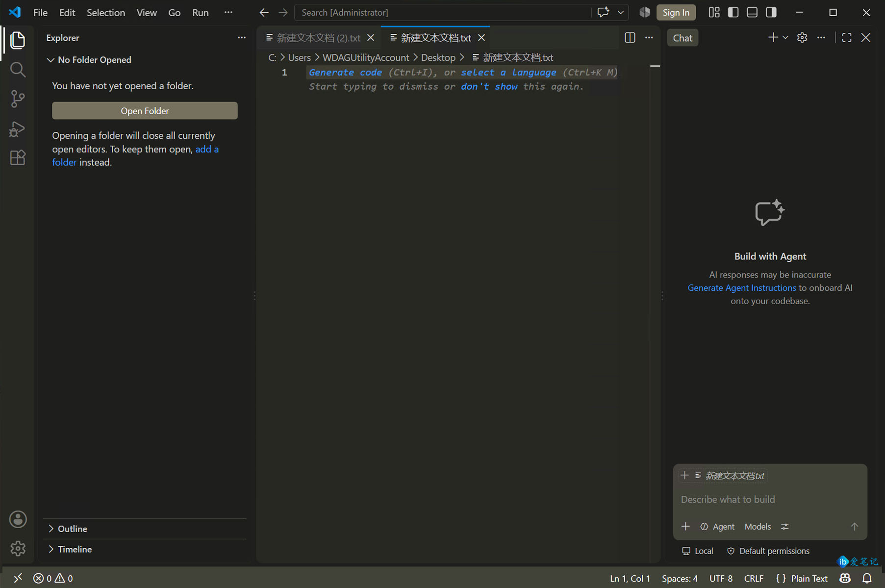Click the tool configuration icon beside Models
This screenshot has height=588, width=885.
coord(785,526)
